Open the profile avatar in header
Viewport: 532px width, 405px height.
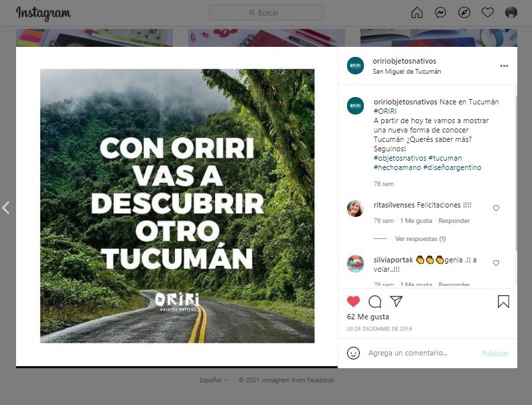pos(511,13)
